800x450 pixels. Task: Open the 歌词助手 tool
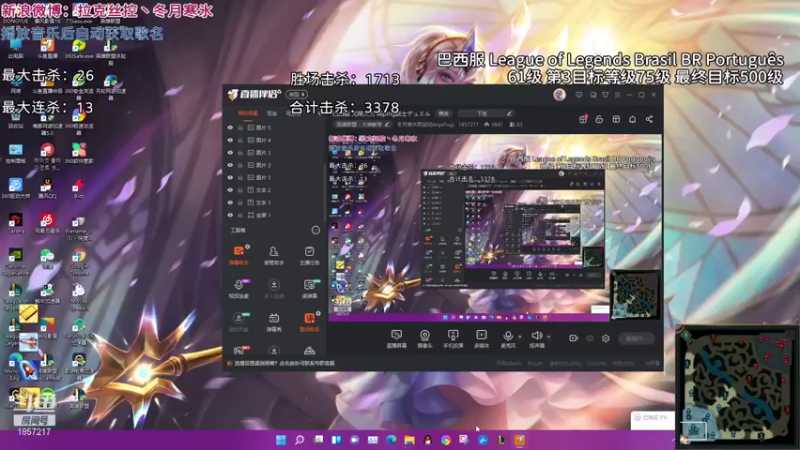[x=309, y=322]
